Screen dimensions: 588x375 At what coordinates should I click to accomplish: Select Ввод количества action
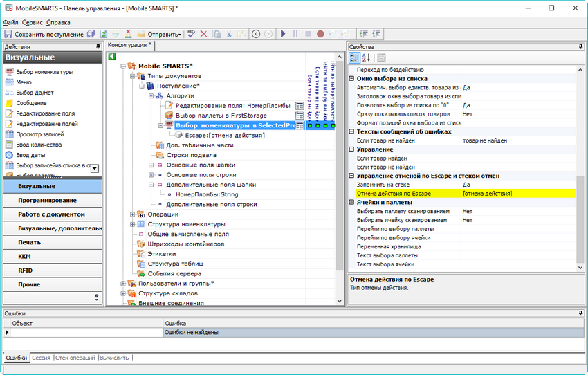(34, 145)
